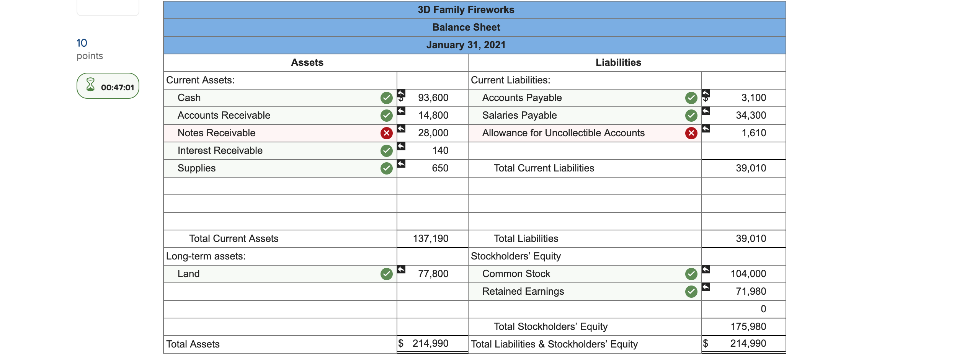Click the revert arrow on Accounts Payable amount

tap(706, 93)
